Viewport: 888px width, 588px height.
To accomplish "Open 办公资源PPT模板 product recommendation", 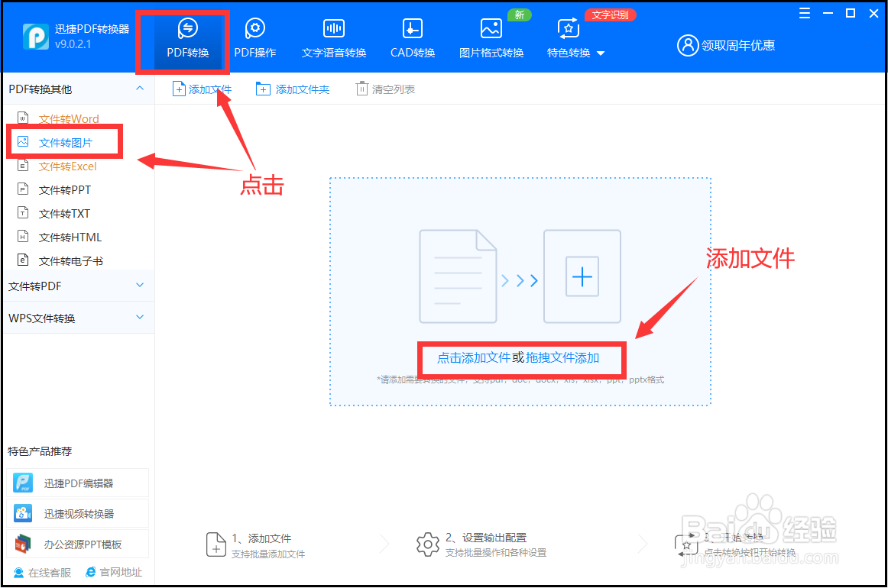I will pyautogui.click(x=78, y=544).
